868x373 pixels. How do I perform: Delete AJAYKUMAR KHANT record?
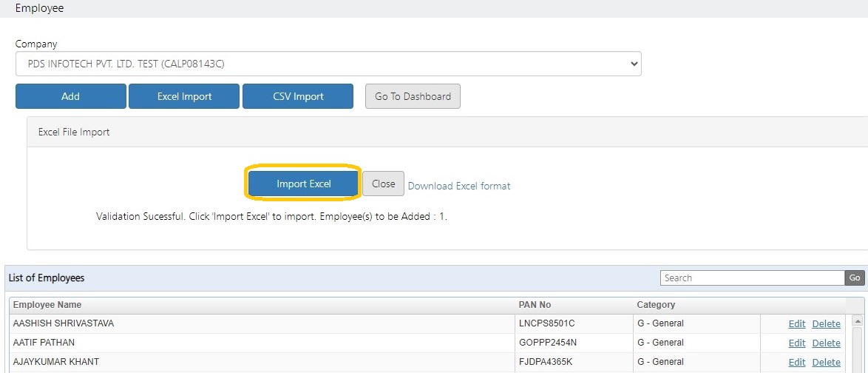[x=826, y=363]
